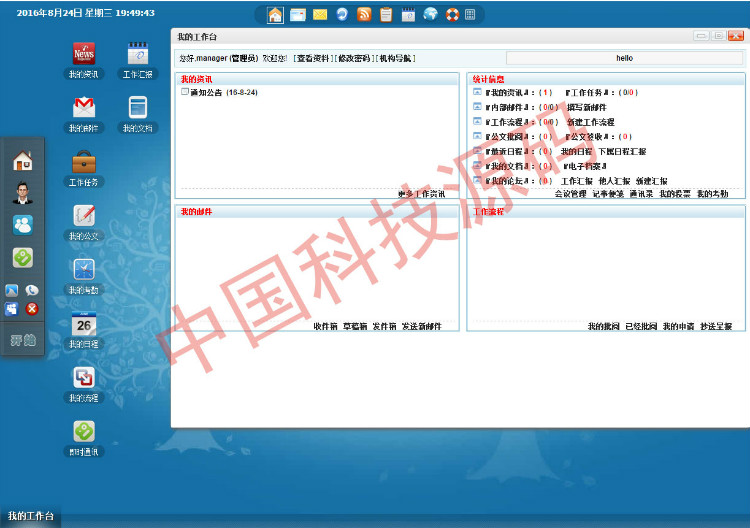Viewport: 750px width, 528px height.
Task: Click the red X icon in sidebar
Action: (32, 309)
